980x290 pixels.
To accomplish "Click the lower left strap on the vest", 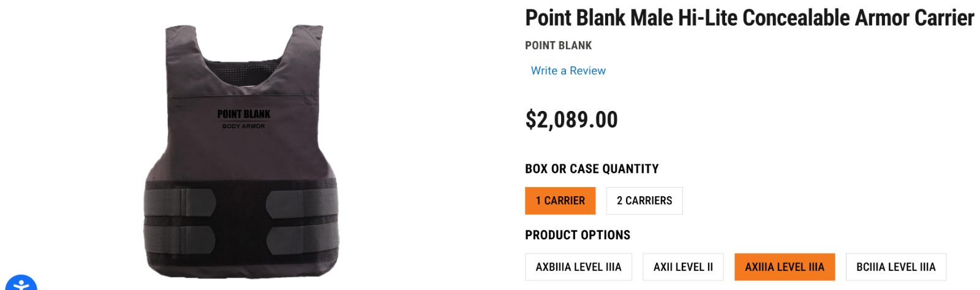I will coord(179,239).
